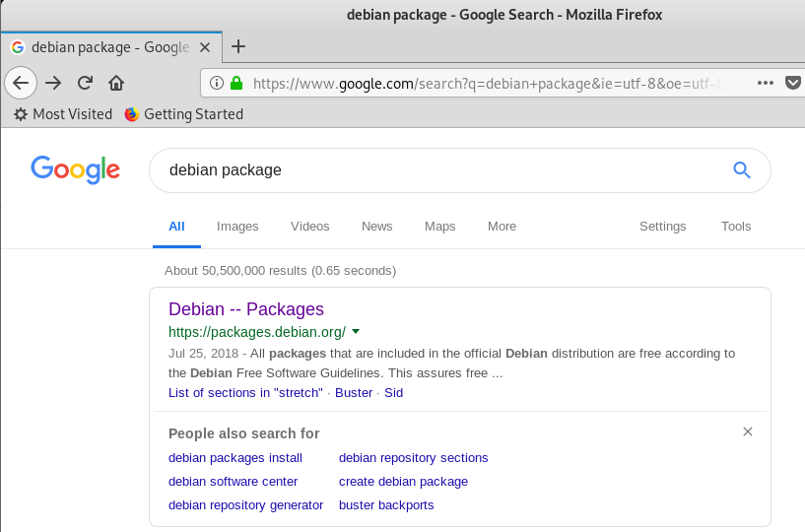Search for buster backports

[x=386, y=505]
